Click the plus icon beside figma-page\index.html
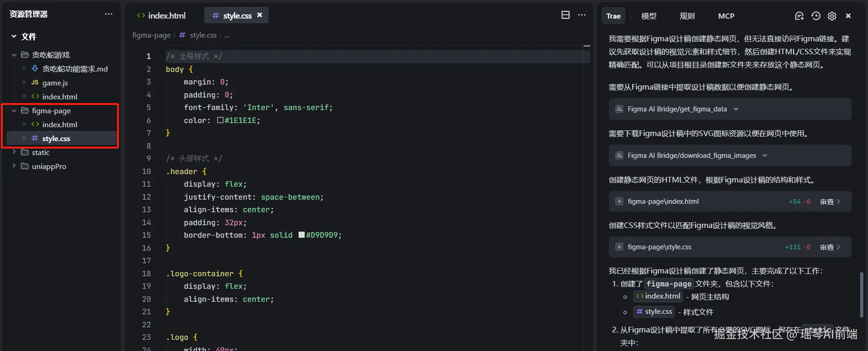This screenshot has width=868, height=351. pos(619,201)
